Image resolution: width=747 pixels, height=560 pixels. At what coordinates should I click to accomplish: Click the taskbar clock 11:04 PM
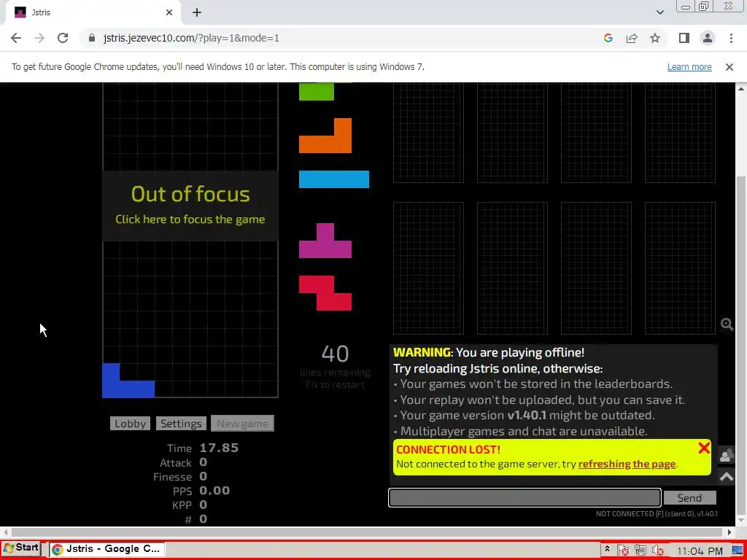[x=700, y=551]
